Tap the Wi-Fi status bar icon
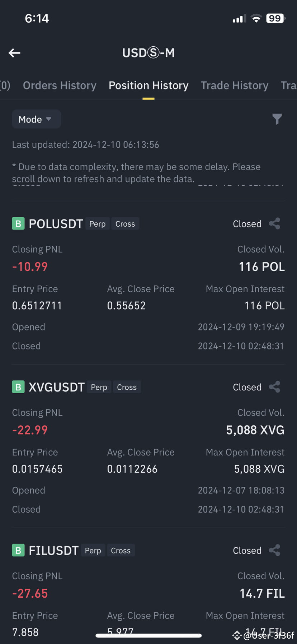The image size is (297, 644). pos(256,18)
